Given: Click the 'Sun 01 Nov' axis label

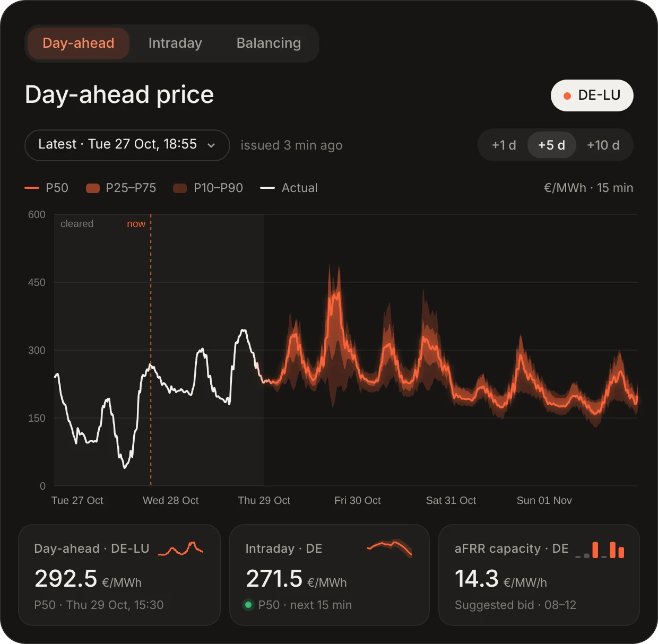Looking at the screenshot, I should point(544,500).
